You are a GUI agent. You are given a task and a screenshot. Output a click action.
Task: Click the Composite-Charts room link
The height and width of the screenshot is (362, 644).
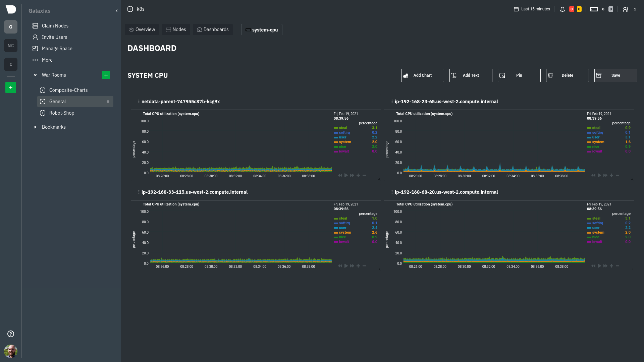[68, 90]
